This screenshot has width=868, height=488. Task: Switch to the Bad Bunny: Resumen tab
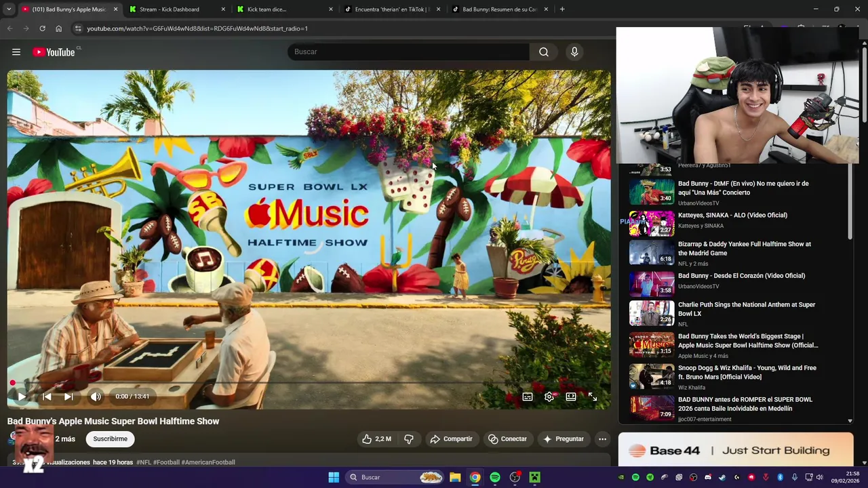coord(500,9)
